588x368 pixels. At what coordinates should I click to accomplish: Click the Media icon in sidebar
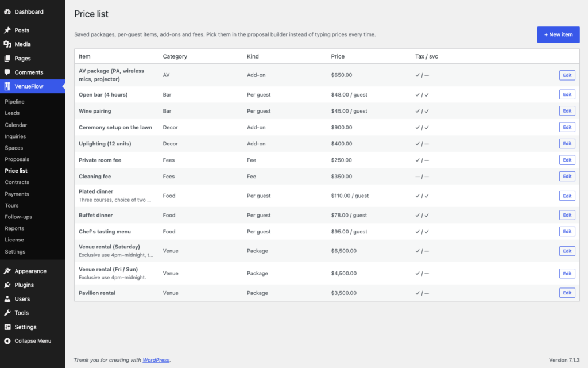(x=7, y=44)
